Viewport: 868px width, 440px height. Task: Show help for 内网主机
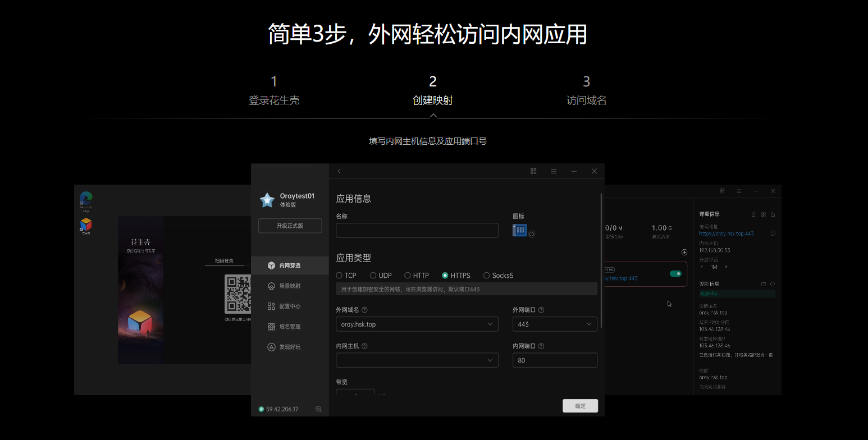click(364, 346)
